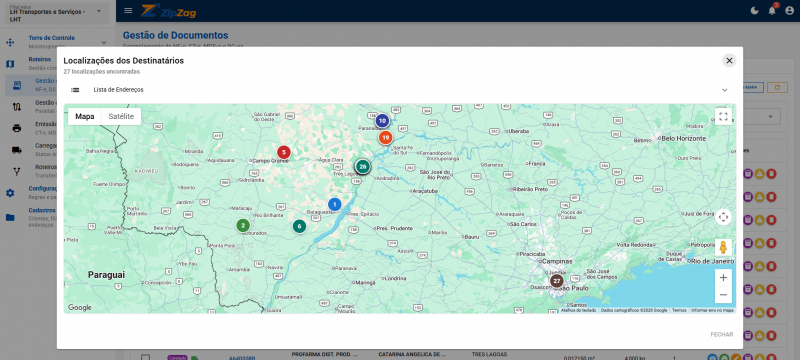Image resolution: width=800 pixels, height=360 pixels.
Task: Click the chevron at right of Lista de Endereços
Action: pyautogui.click(x=724, y=90)
